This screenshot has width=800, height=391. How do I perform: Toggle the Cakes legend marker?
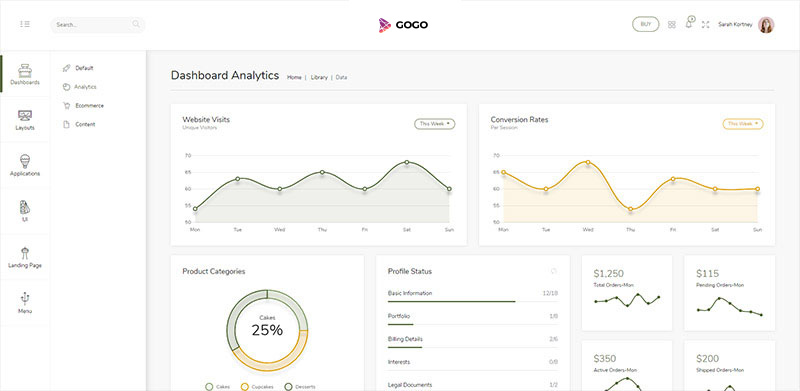(209, 387)
